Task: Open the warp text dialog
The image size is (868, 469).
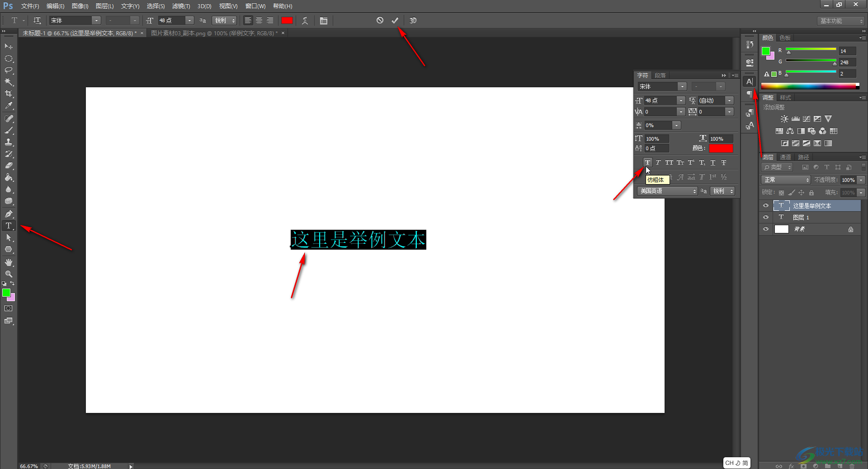Action: pyautogui.click(x=305, y=20)
